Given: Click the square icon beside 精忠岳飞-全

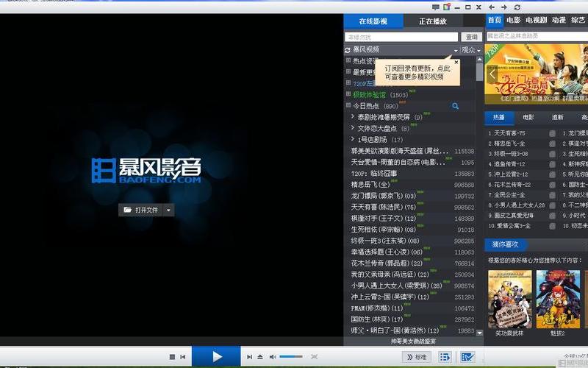Looking at the screenshot, I should [552, 144].
